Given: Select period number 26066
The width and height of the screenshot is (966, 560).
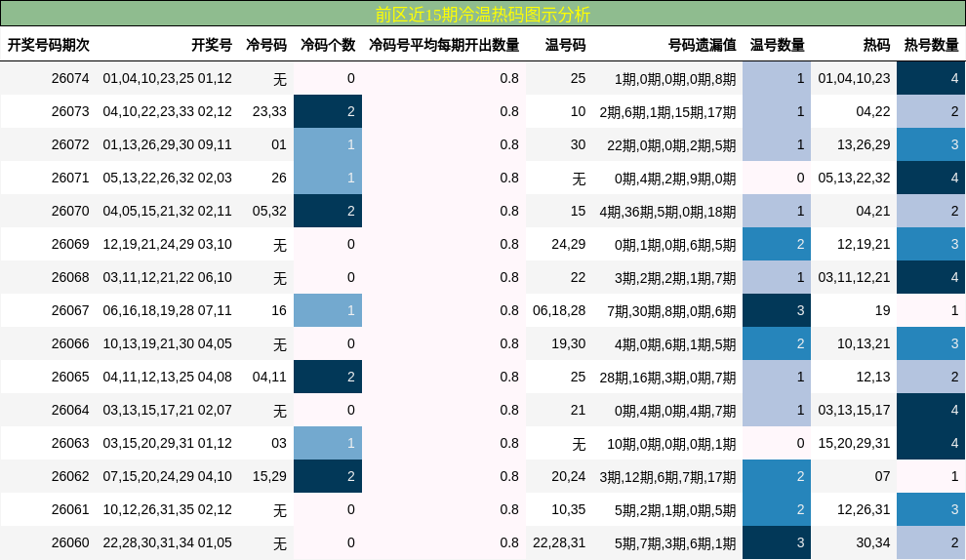Looking at the screenshot, I should [70, 343].
